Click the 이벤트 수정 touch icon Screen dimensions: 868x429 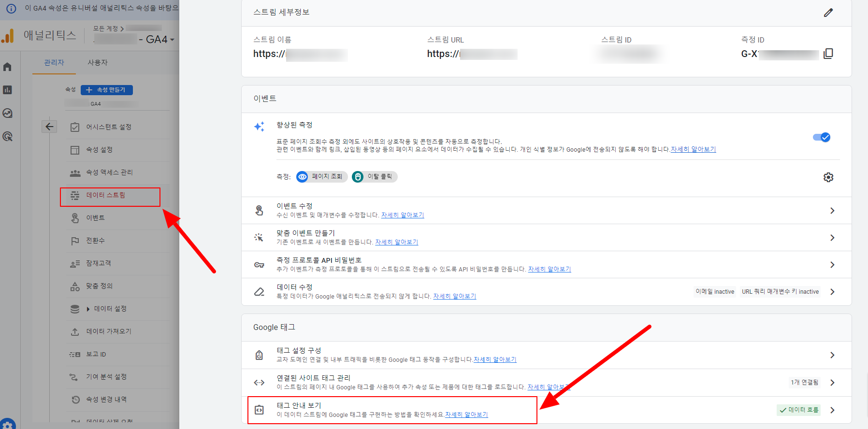click(x=260, y=211)
